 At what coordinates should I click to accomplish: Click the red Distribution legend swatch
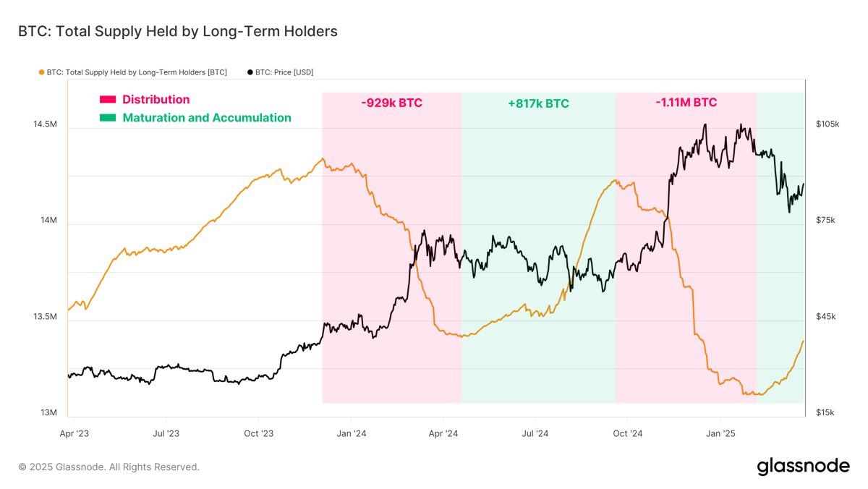(x=108, y=100)
